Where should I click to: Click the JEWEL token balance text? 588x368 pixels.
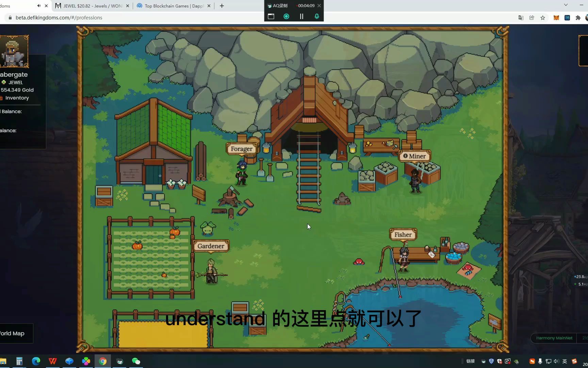tap(16, 82)
